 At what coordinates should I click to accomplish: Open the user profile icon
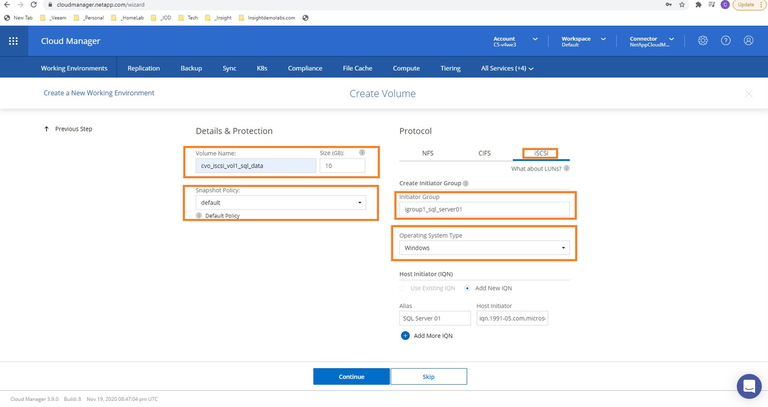coord(749,41)
